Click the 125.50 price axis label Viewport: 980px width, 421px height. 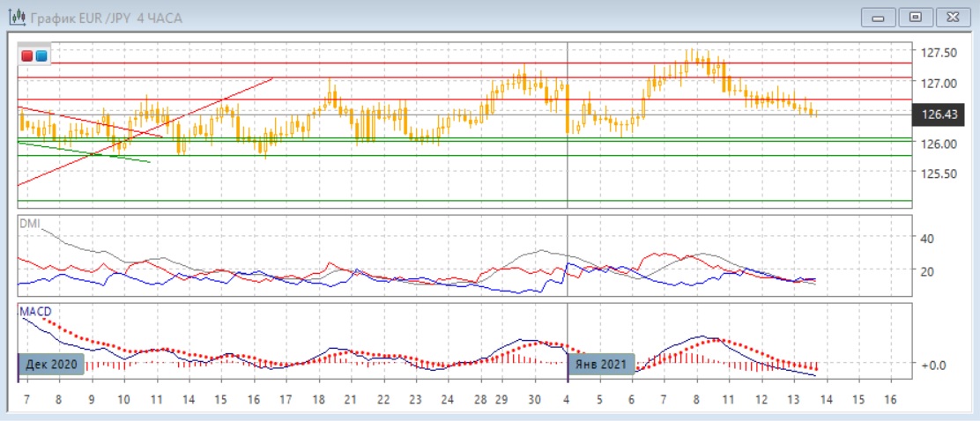click(x=939, y=174)
